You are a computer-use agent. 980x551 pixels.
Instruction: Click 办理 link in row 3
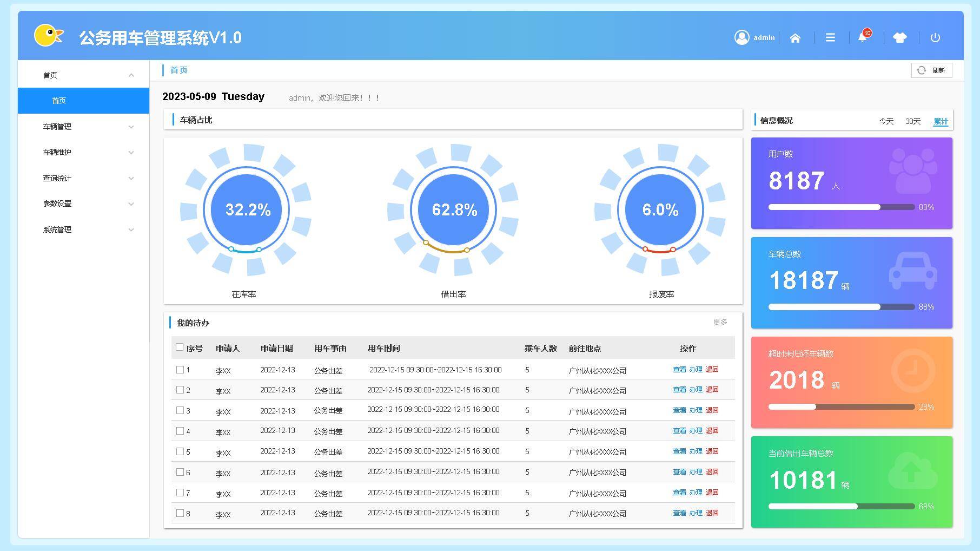[x=696, y=410]
